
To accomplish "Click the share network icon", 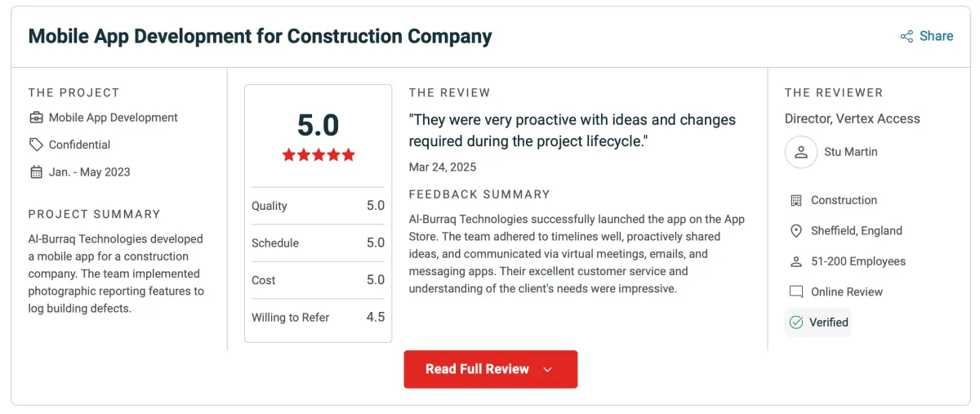I will pyautogui.click(x=906, y=36).
